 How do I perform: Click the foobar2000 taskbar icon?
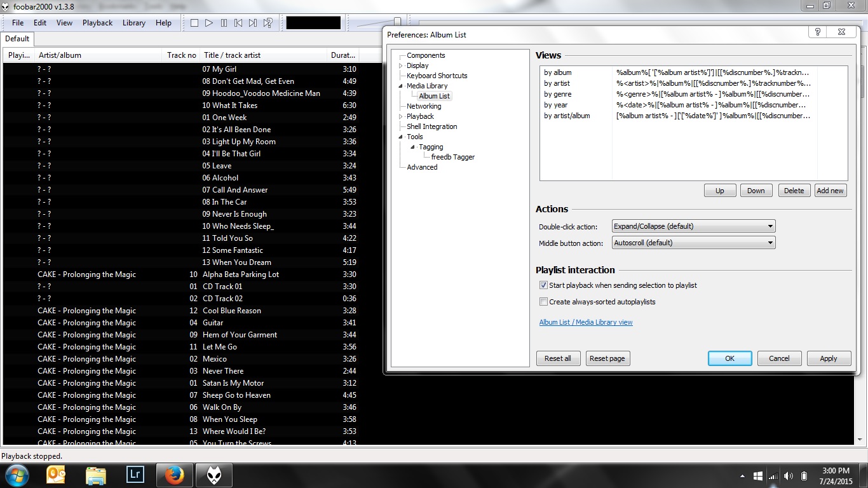214,475
